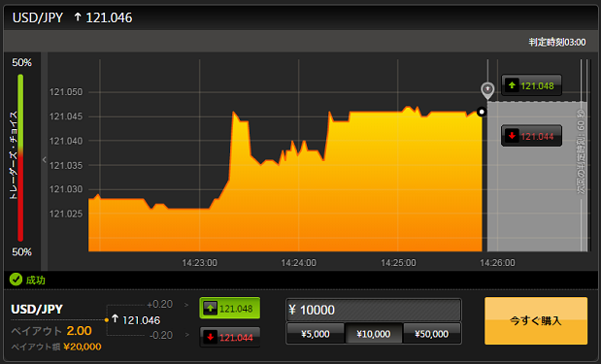Click the up arrow beside 121.046 in header
Viewport: 601px width, 364px height.
pos(78,17)
